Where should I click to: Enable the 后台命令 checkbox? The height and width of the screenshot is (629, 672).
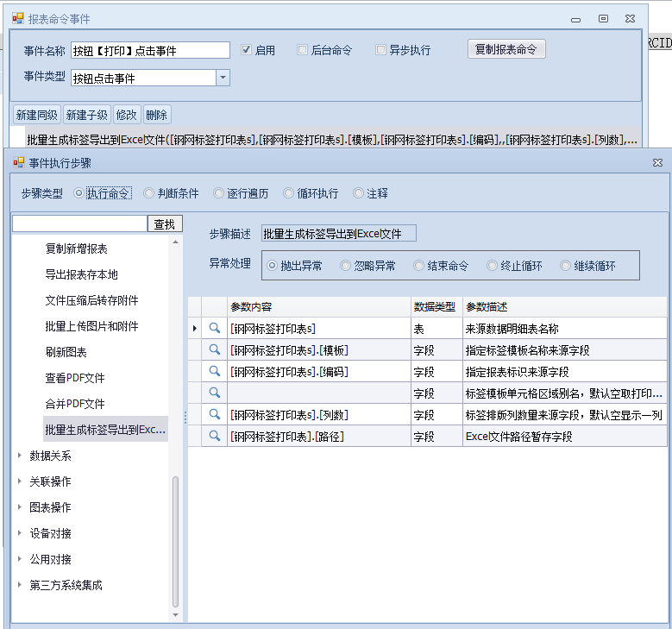302,50
